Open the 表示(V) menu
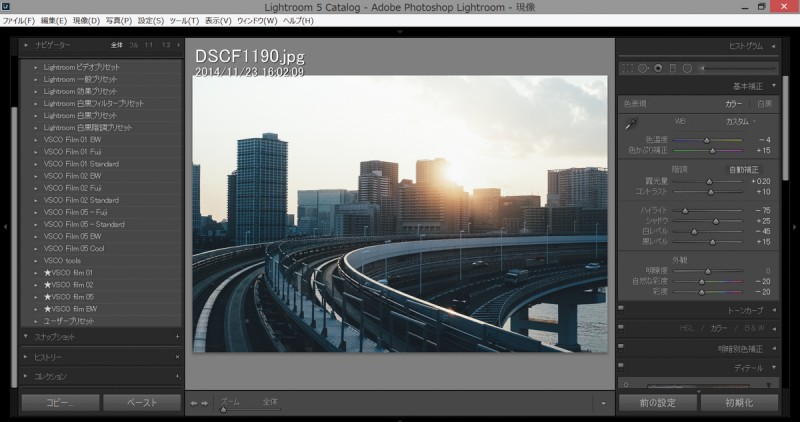 click(x=218, y=21)
